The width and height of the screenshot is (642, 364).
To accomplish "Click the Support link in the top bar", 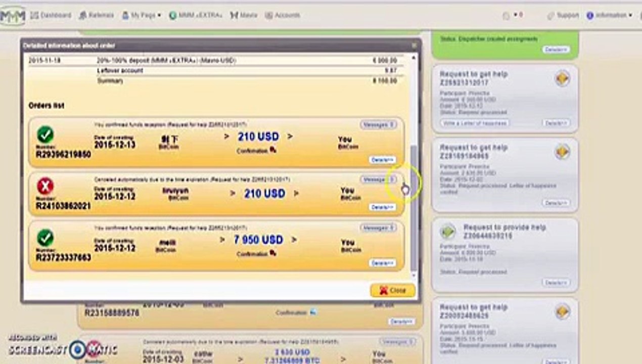I will (x=563, y=16).
